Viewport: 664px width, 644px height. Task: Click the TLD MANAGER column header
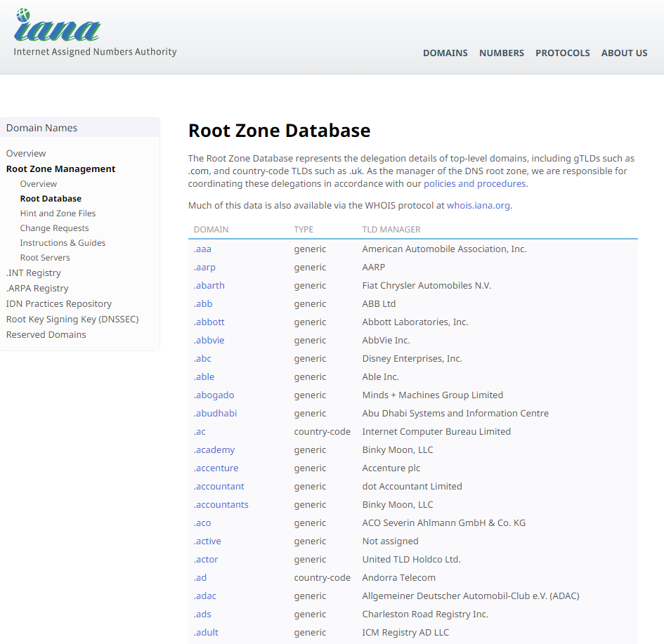point(391,230)
